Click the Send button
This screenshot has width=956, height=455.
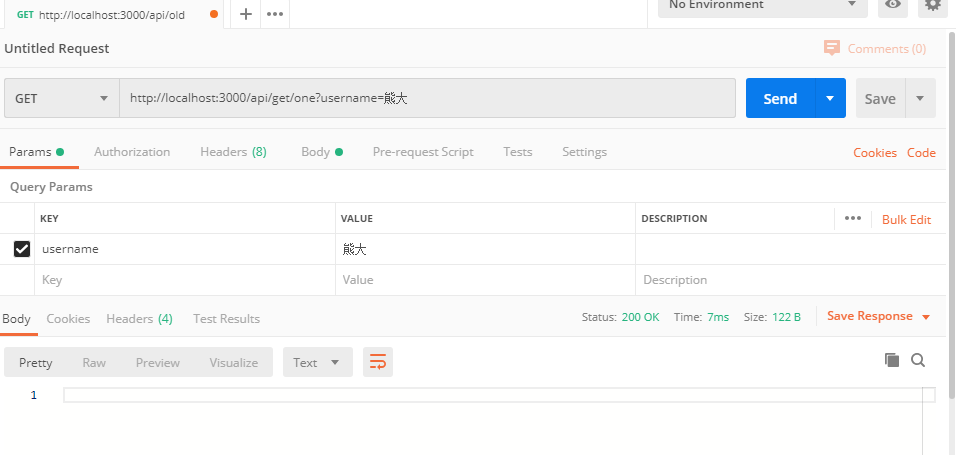780,98
